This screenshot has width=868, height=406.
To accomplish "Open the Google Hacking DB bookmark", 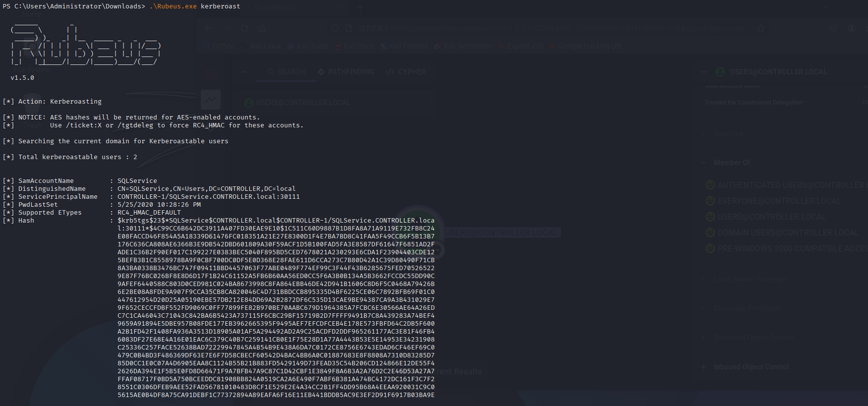I will click(584, 46).
